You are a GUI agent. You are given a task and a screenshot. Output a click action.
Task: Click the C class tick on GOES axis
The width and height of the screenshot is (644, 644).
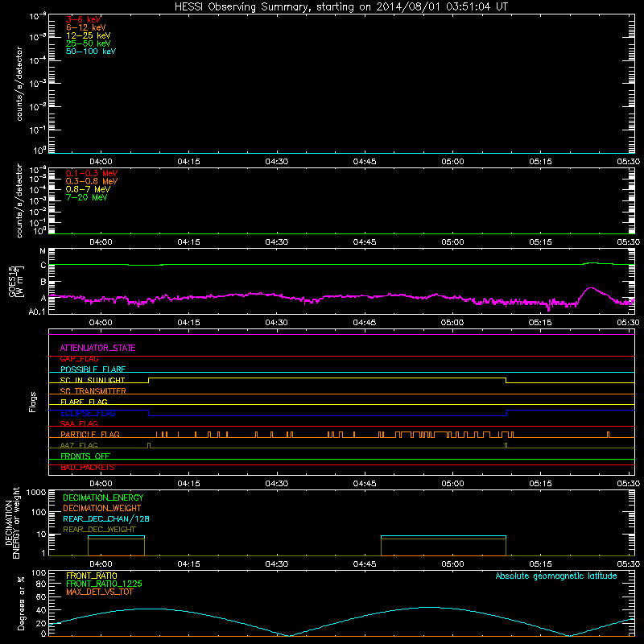(x=43, y=266)
